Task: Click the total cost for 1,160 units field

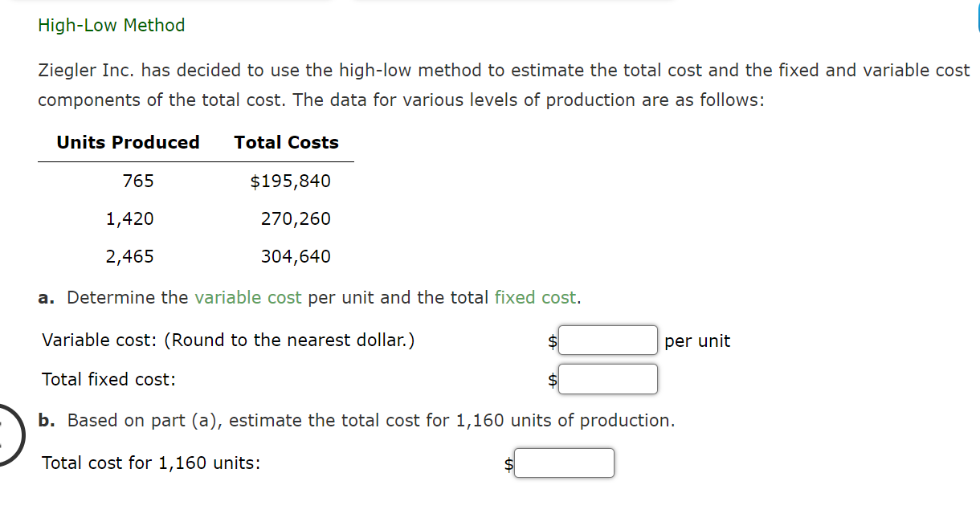Action: [x=565, y=463]
